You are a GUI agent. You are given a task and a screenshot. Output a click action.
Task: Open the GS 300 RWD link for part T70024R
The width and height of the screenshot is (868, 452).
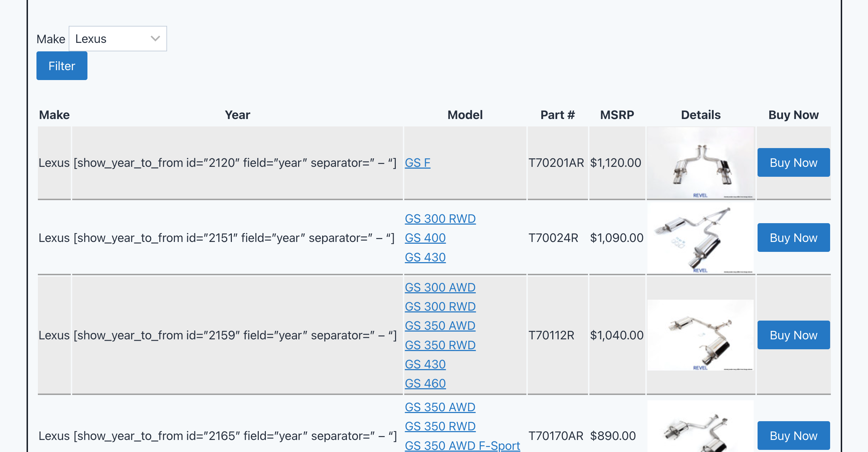point(440,219)
